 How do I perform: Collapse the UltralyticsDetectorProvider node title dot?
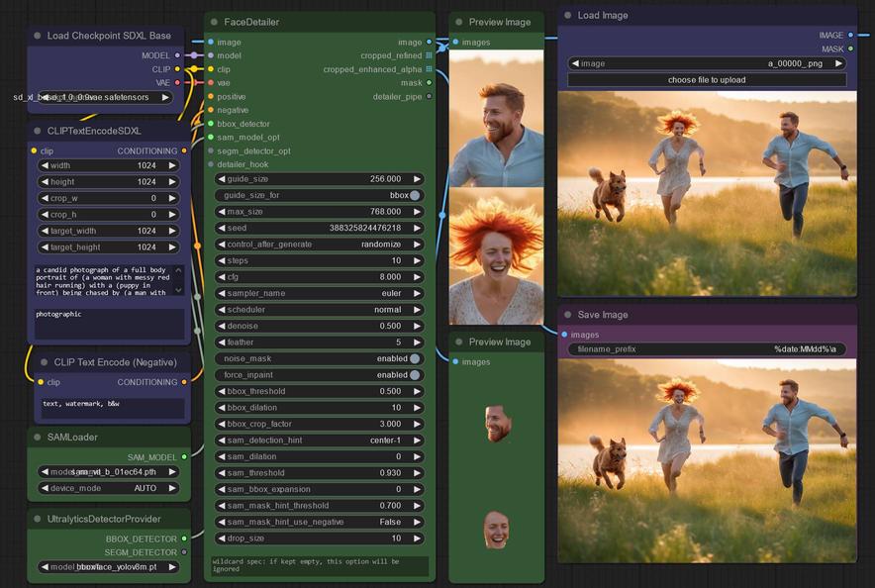[x=38, y=520]
